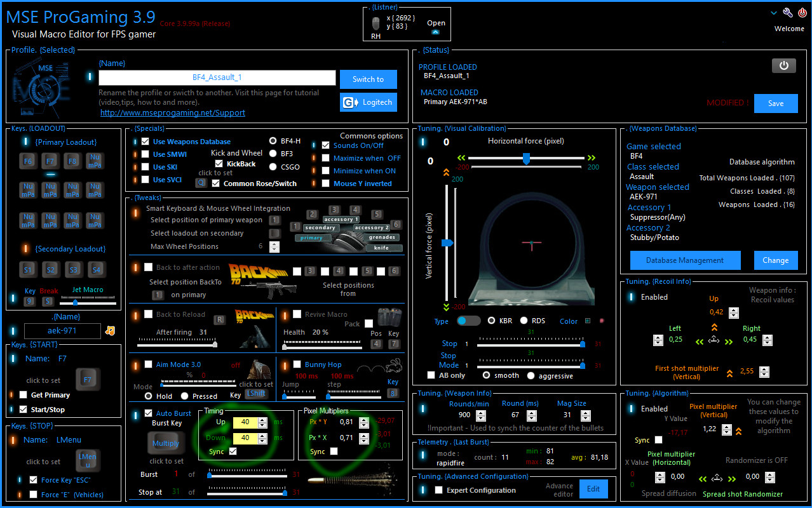Enable Mouse Y inverted checkbox
812x508 pixels.
tap(326, 184)
